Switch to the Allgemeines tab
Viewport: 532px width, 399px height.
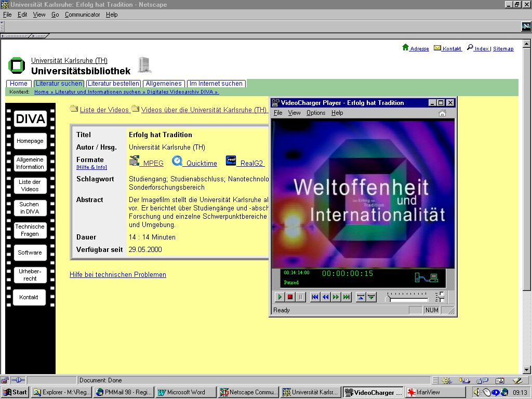(164, 84)
